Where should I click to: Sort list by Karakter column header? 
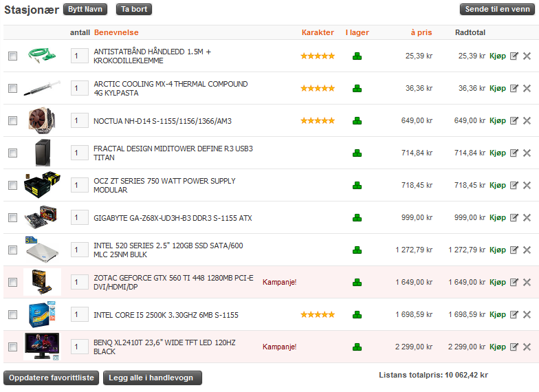coord(318,32)
